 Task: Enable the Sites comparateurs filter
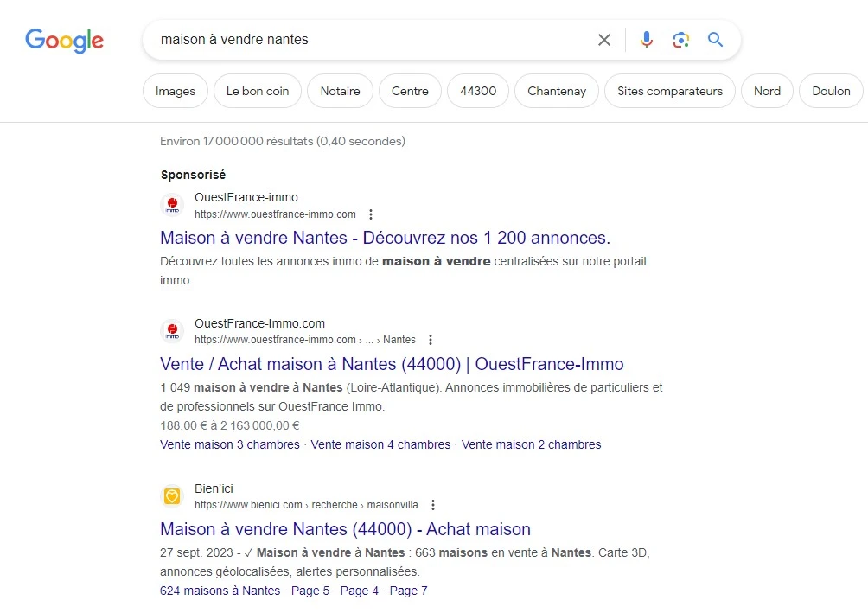pos(669,90)
